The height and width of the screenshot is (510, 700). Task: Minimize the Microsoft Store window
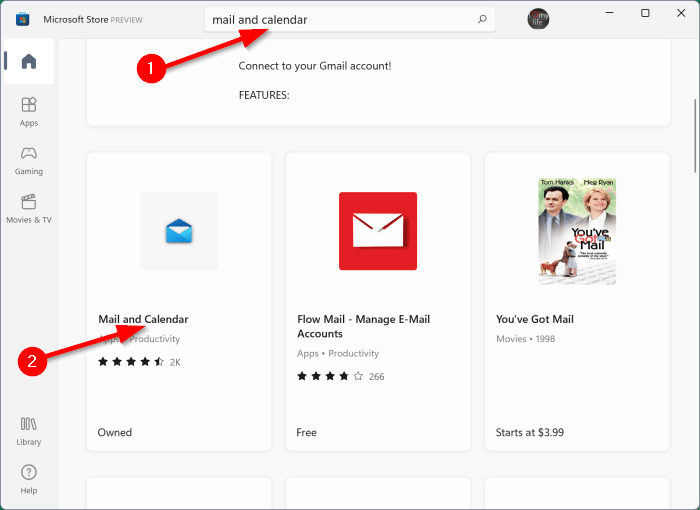pyautogui.click(x=609, y=13)
